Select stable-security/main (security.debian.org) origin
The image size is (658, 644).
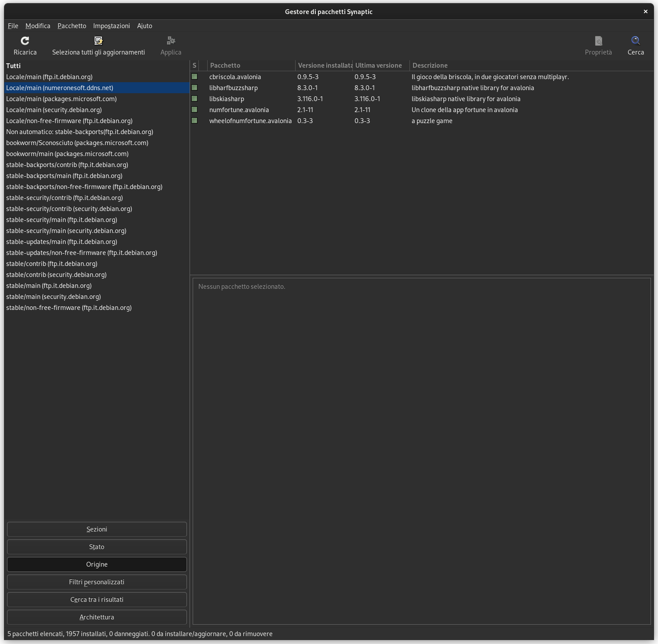click(97, 231)
